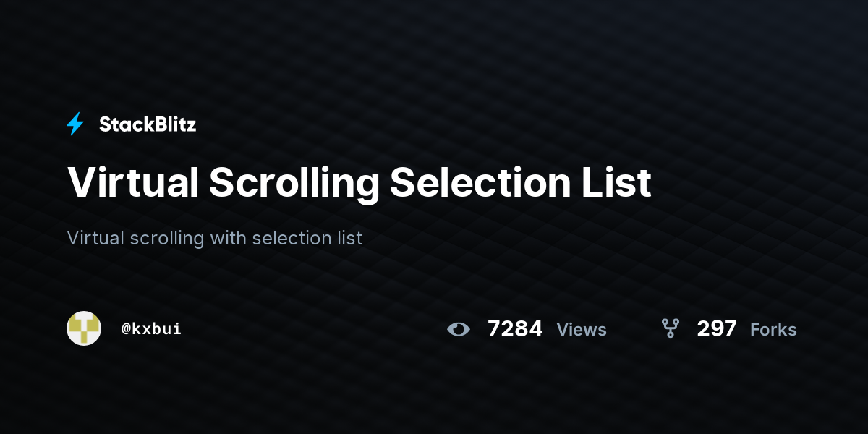
Task: Click the Forks label
Action: pos(773,330)
